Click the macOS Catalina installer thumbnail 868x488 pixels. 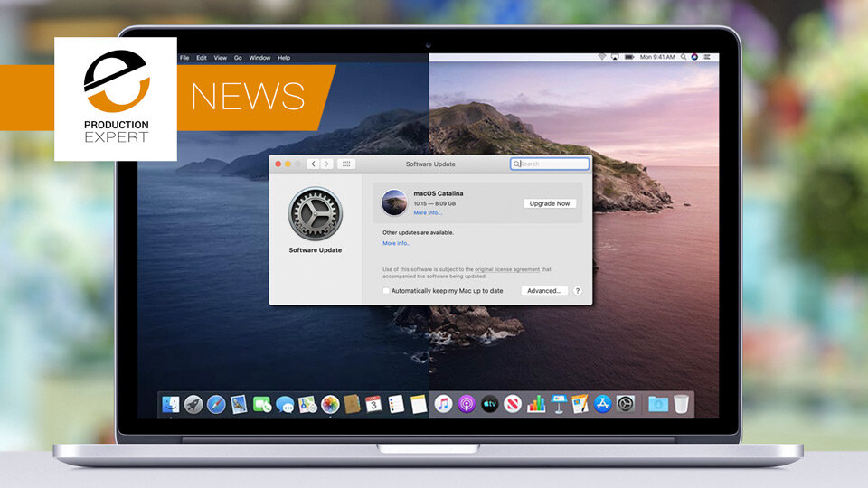coord(394,202)
